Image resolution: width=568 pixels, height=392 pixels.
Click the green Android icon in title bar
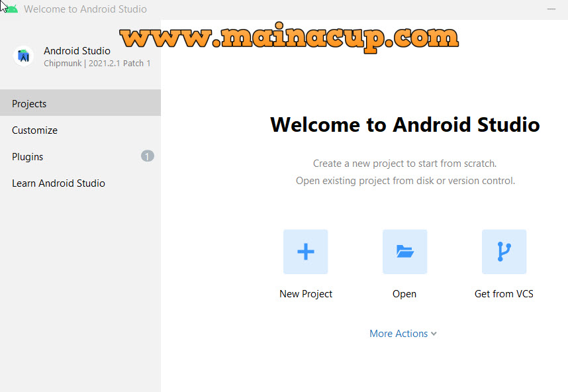tap(11, 9)
